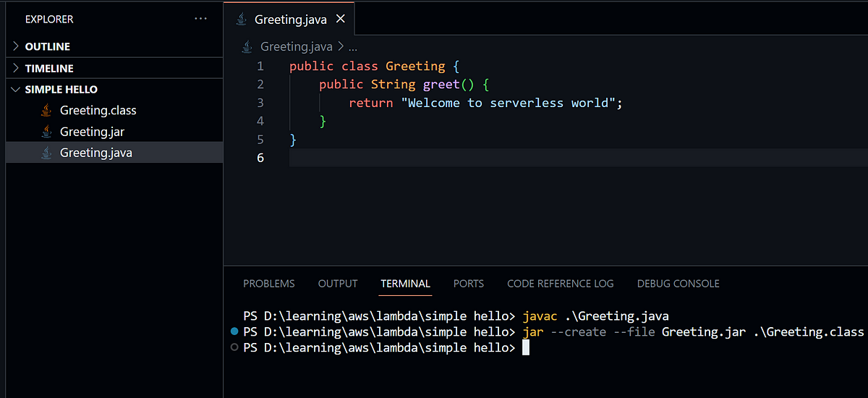Open Explorer more actions ellipsis menu
Viewport: 868px width, 398px height.
point(201,19)
